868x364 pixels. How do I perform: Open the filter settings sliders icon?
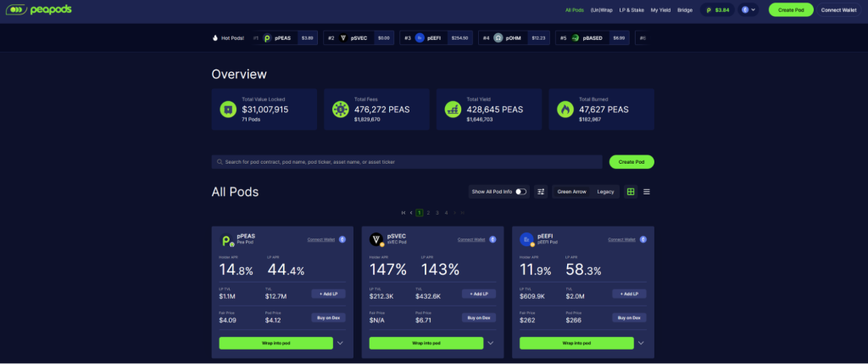(x=541, y=192)
